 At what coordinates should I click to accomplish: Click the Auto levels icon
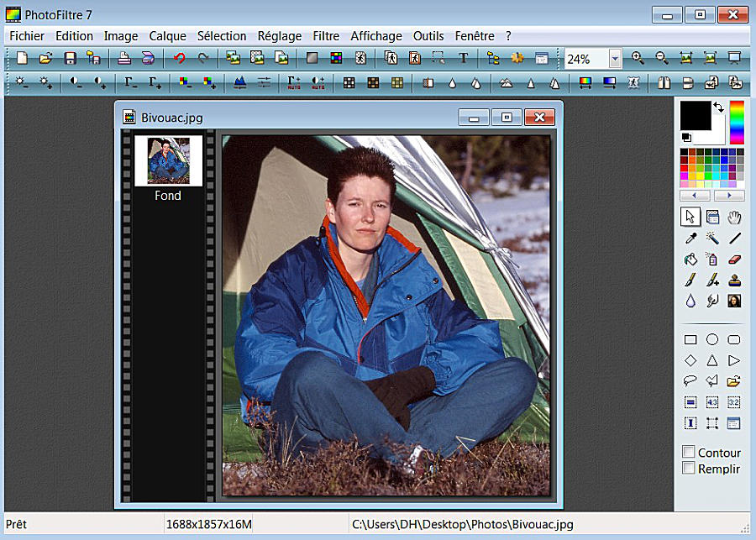(294, 82)
